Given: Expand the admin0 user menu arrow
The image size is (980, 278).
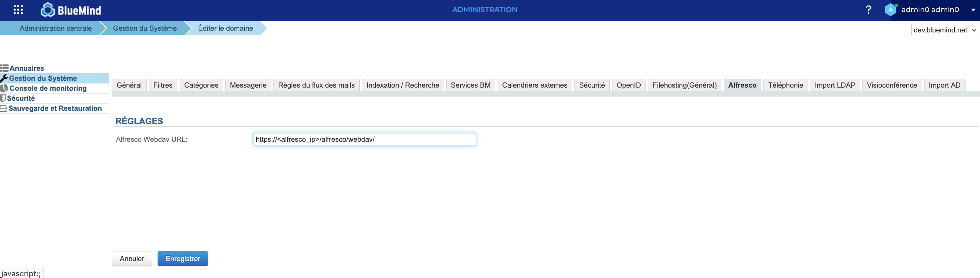Looking at the screenshot, I should point(973,10).
